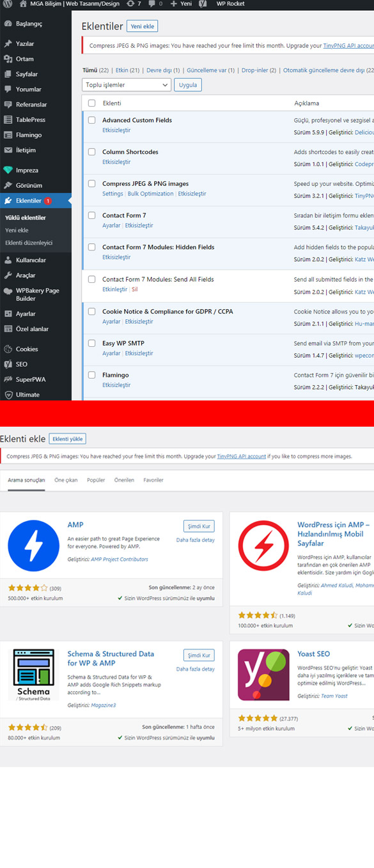Switch to the Popüler tab

coord(96,480)
